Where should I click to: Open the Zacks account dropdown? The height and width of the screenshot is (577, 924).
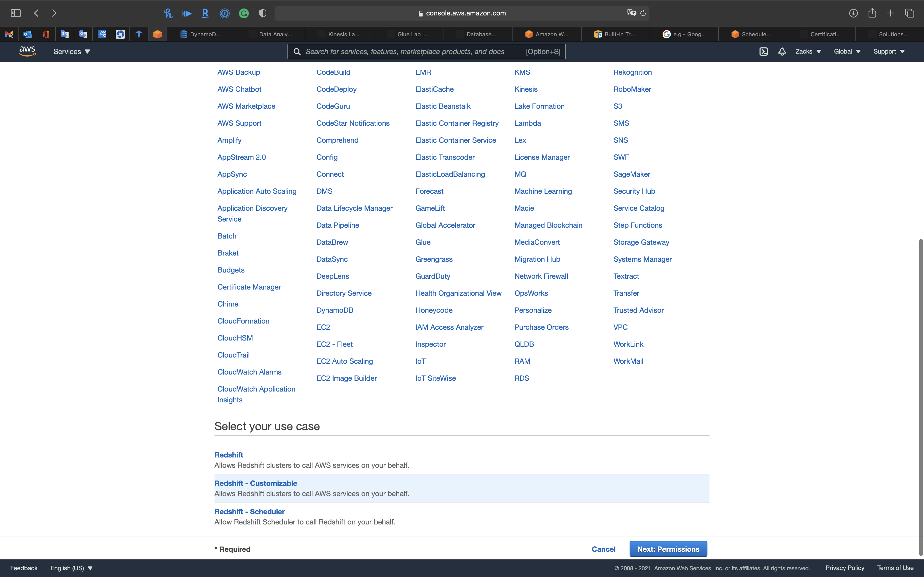(808, 52)
